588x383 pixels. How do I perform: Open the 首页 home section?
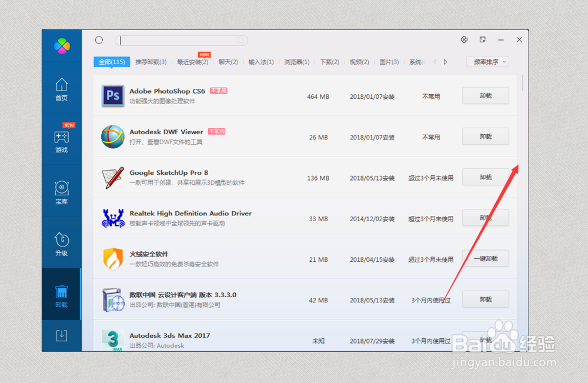[x=62, y=89]
